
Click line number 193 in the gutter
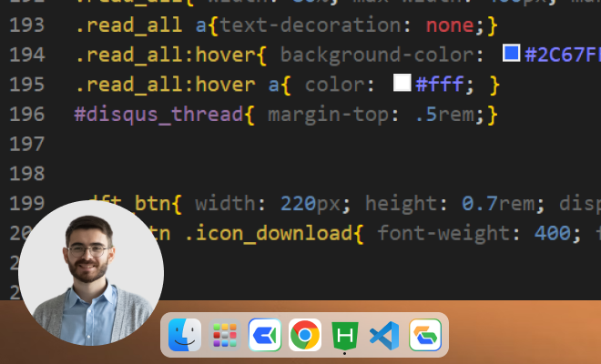[26, 25]
